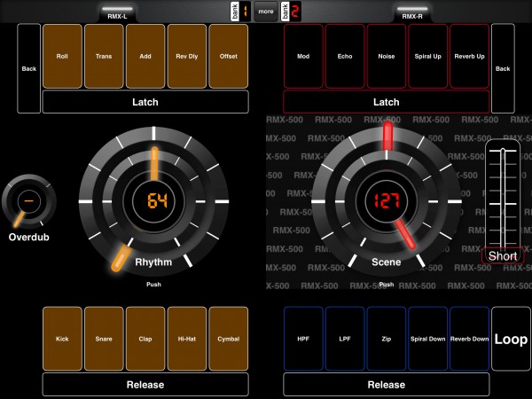The width and height of the screenshot is (532, 399).
Task: Tap the Spiral Down pad
Action: (x=428, y=339)
